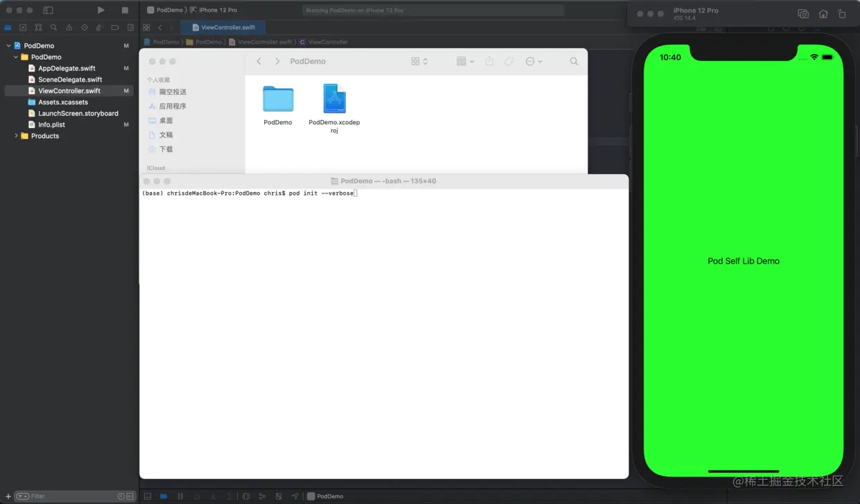Open Finder group-by options
Image resolution: width=860 pixels, height=504 pixels.
(x=465, y=61)
